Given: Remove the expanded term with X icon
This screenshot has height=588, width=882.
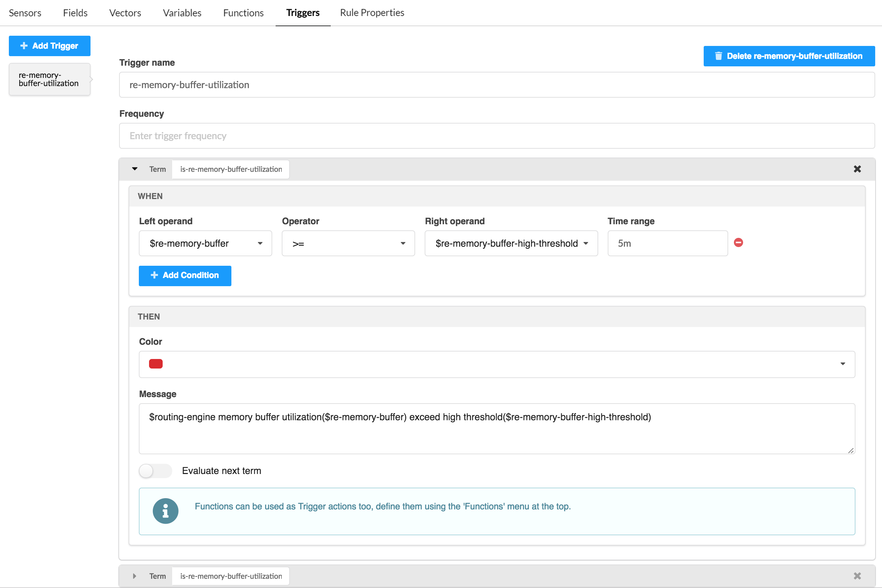Looking at the screenshot, I should coord(857,169).
